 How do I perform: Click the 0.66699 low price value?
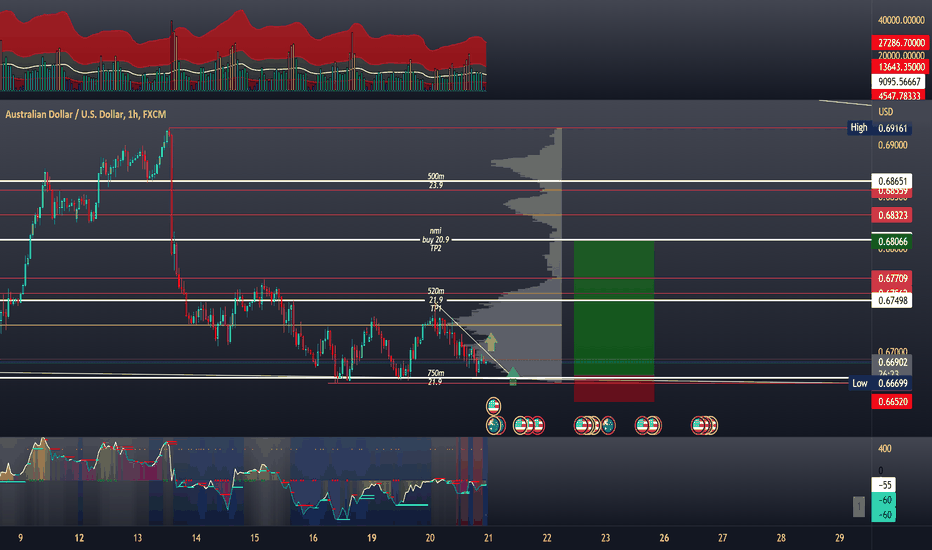point(892,383)
